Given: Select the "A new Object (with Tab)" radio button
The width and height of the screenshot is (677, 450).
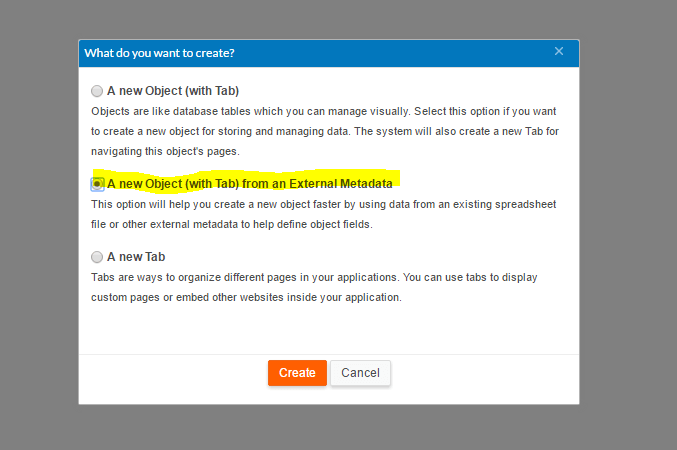Looking at the screenshot, I should click(97, 90).
